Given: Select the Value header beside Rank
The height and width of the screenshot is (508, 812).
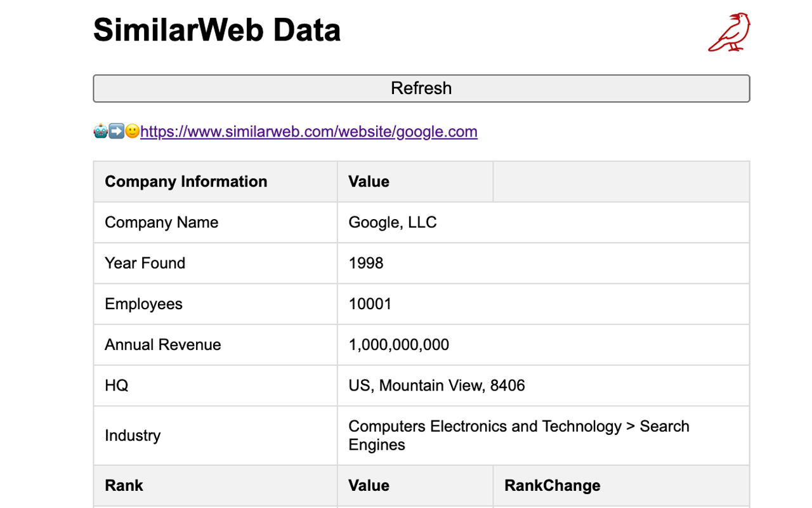Looking at the screenshot, I should [x=416, y=486].
